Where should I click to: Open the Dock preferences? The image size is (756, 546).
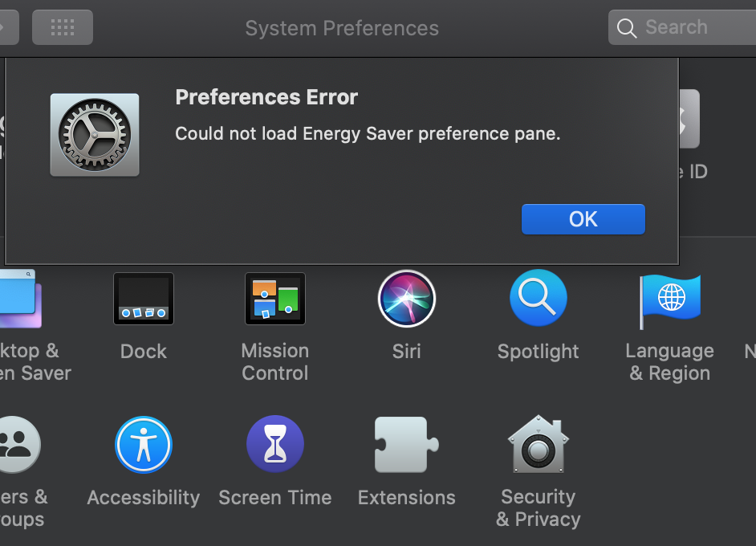143,299
